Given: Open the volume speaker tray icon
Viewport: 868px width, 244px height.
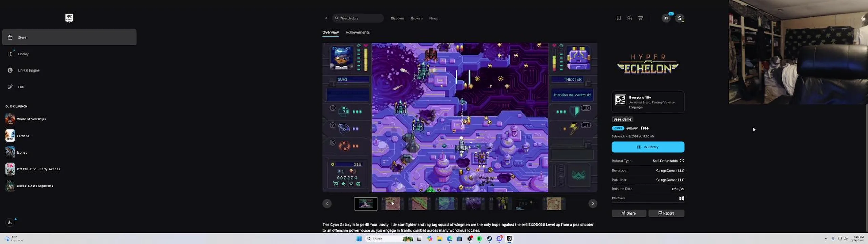Looking at the screenshot, I should click(x=846, y=239).
